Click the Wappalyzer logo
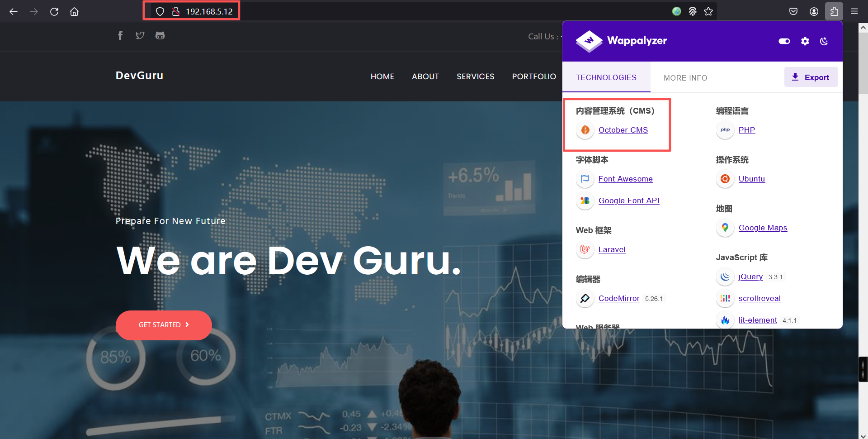The width and height of the screenshot is (868, 439). (621, 41)
